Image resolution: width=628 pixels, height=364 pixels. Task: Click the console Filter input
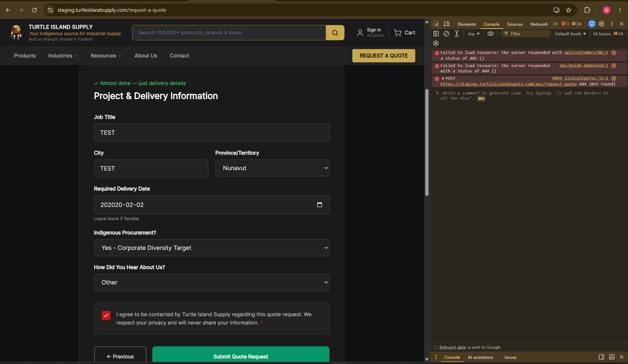click(x=526, y=34)
